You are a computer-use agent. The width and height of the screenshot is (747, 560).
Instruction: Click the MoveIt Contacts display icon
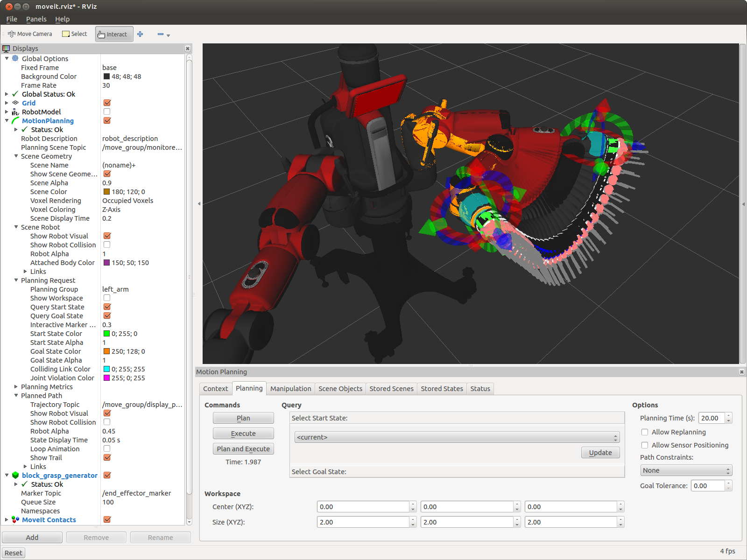click(15, 519)
